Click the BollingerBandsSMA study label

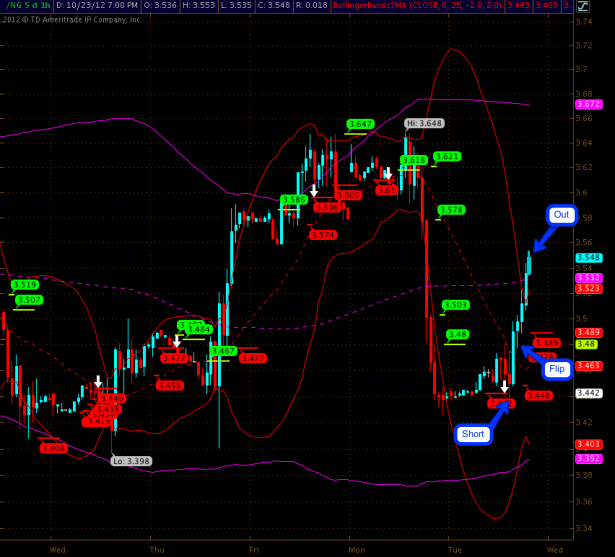pos(421,6)
